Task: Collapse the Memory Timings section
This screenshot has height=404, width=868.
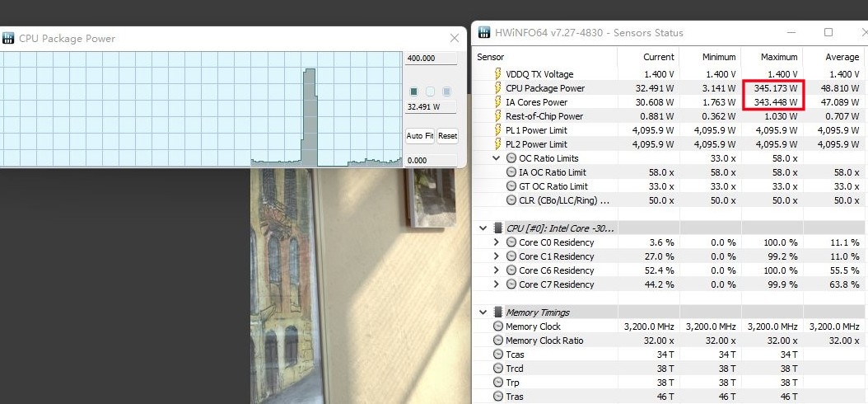Action: coord(483,312)
